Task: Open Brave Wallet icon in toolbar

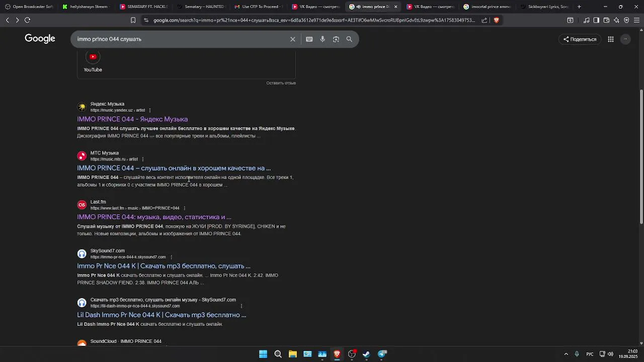Action: (606, 20)
